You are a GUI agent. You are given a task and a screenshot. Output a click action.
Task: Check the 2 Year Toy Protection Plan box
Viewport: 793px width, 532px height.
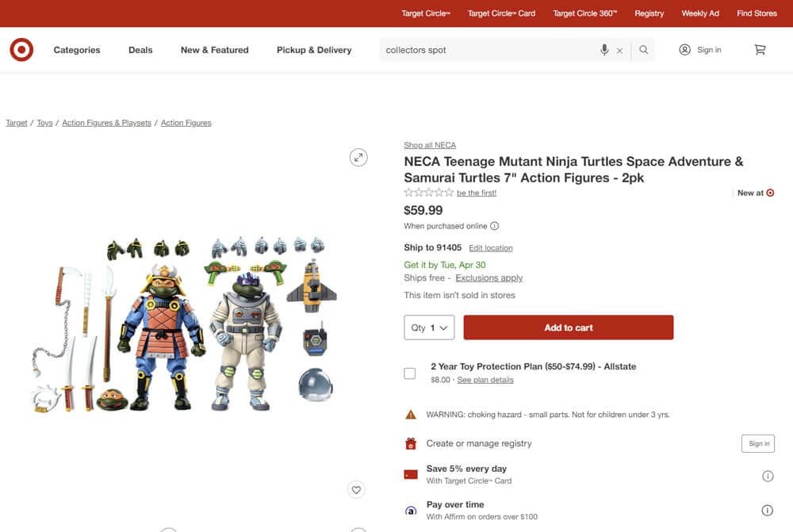(410, 373)
